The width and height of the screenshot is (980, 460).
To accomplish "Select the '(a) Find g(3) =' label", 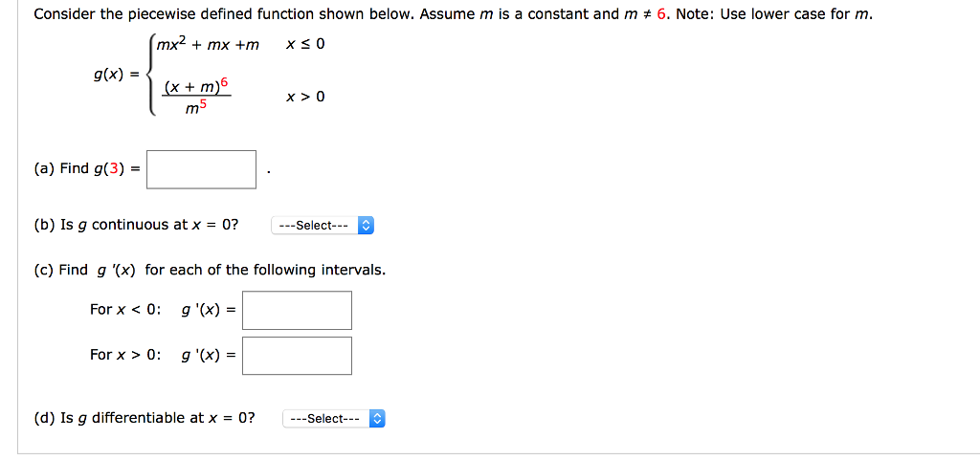I will click(x=86, y=168).
